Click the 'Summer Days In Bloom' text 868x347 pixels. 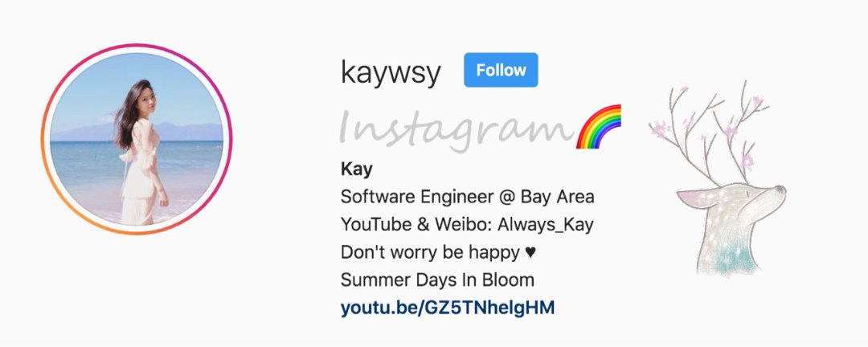tap(437, 280)
